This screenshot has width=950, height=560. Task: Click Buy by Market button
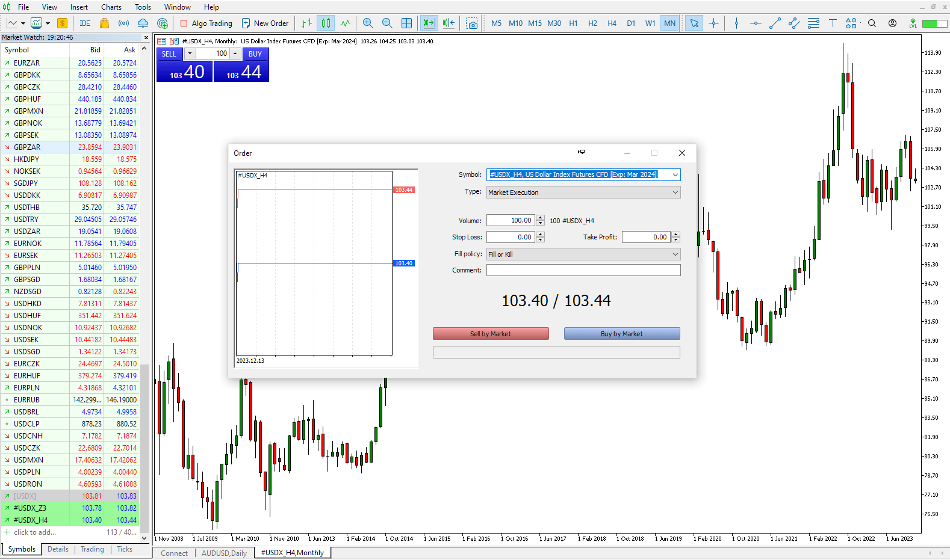click(622, 334)
